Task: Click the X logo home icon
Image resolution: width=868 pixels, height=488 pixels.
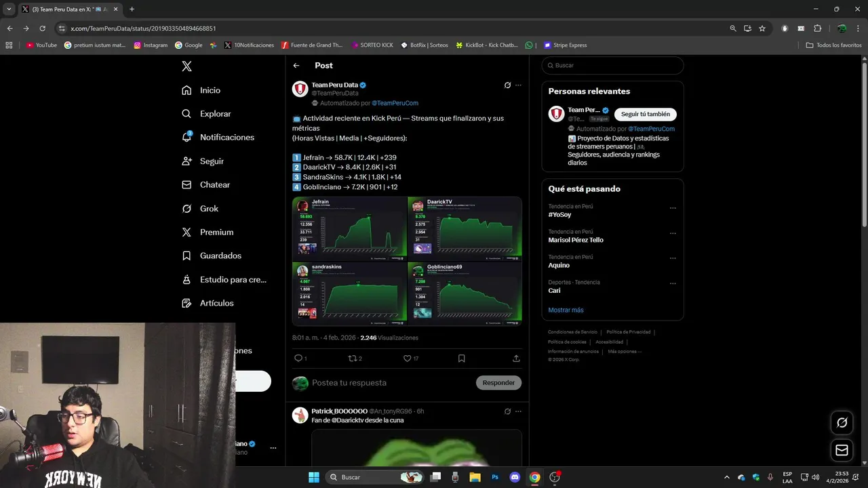Action: (x=186, y=66)
